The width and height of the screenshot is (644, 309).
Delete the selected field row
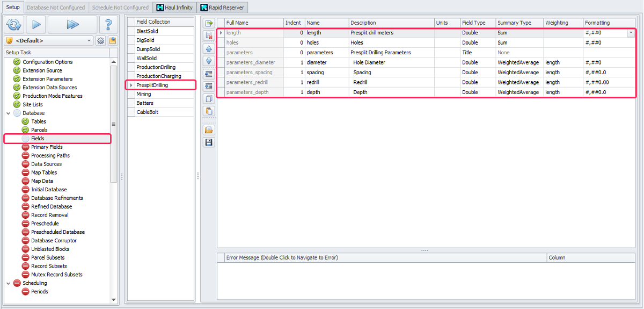pos(209,35)
